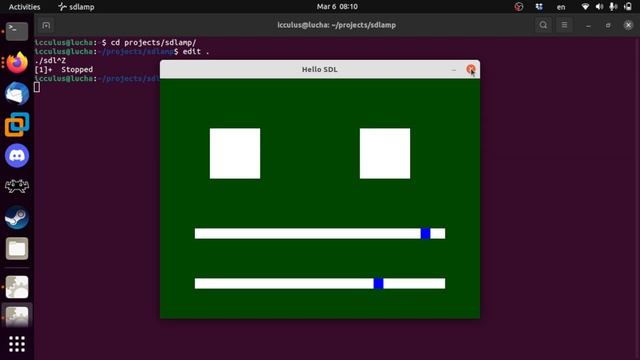This screenshot has height=360, width=640.
Task: Minimize the Hello SDL window
Action: 454,70
